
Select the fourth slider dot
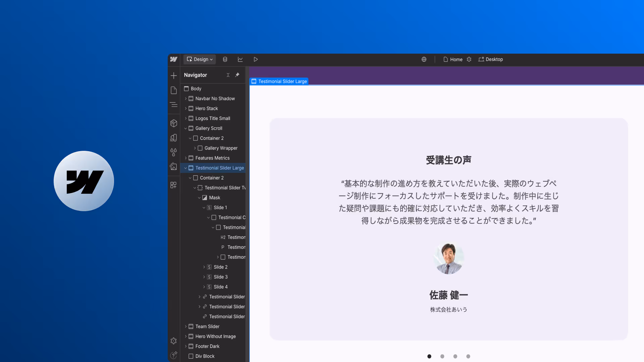point(468,356)
